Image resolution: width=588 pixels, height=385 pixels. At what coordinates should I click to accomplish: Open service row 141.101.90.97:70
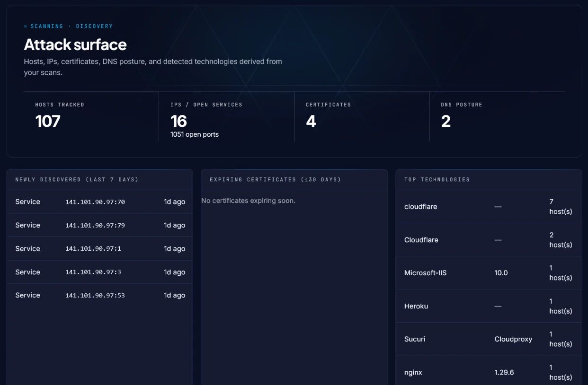tap(100, 202)
